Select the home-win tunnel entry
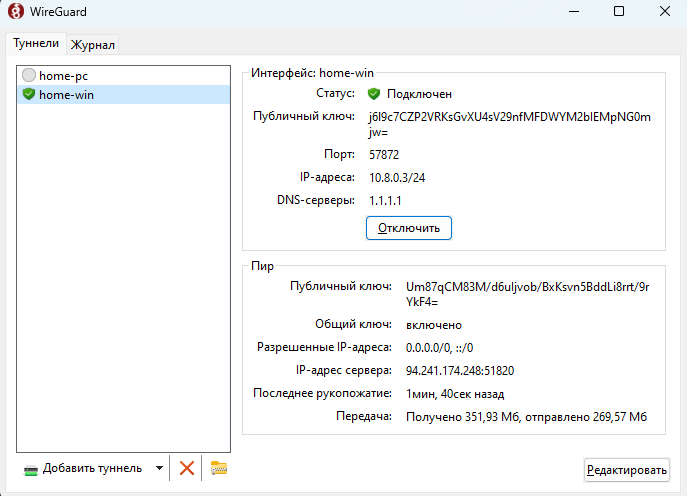Viewport: 687px width, 496px height. 69,94
